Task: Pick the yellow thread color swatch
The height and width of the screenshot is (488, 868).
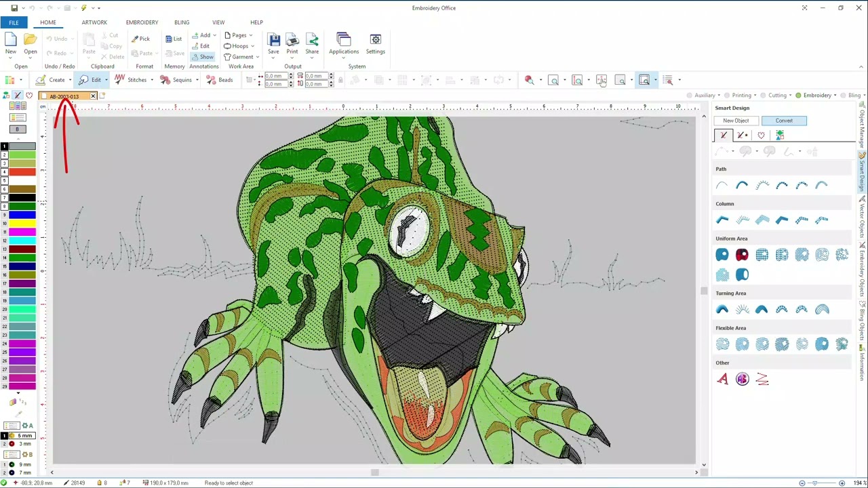Action: click(x=22, y=224)
